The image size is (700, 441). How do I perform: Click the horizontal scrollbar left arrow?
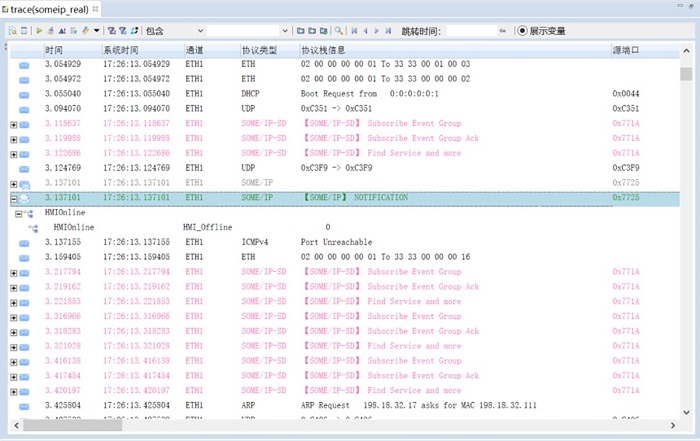click(17, 426)
